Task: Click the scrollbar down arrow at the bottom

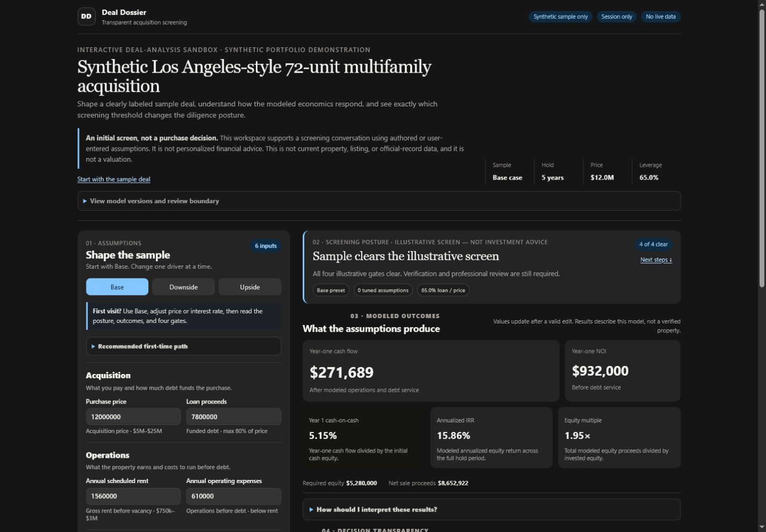Action: point(761,527)
